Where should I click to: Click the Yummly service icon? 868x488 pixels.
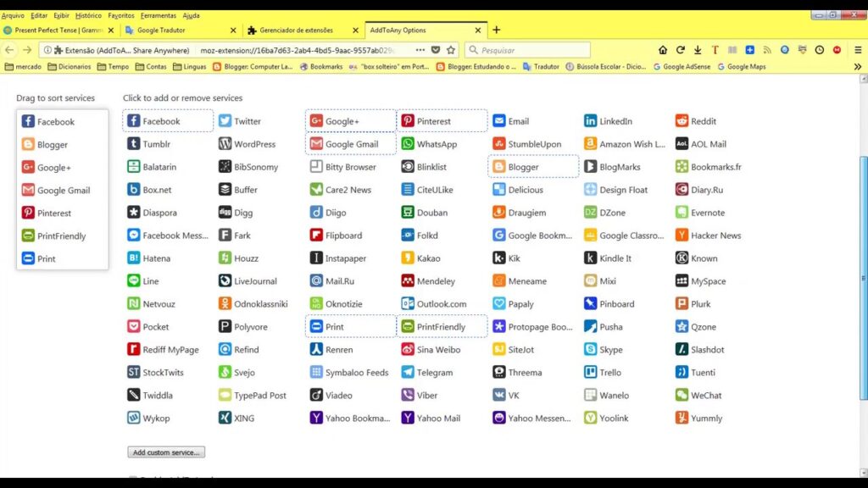682,419
